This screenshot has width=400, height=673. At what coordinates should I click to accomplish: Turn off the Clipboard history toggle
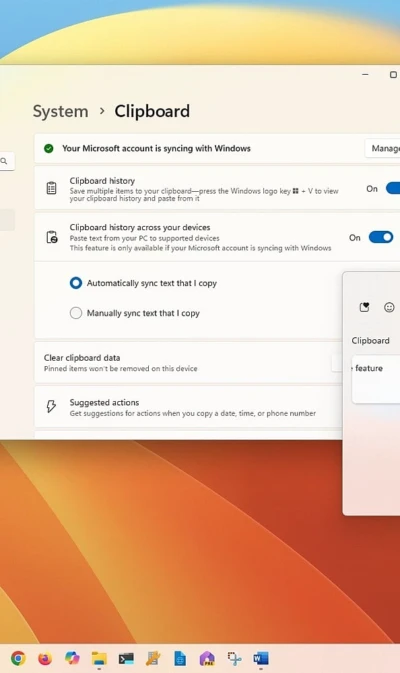click(393, 188)
